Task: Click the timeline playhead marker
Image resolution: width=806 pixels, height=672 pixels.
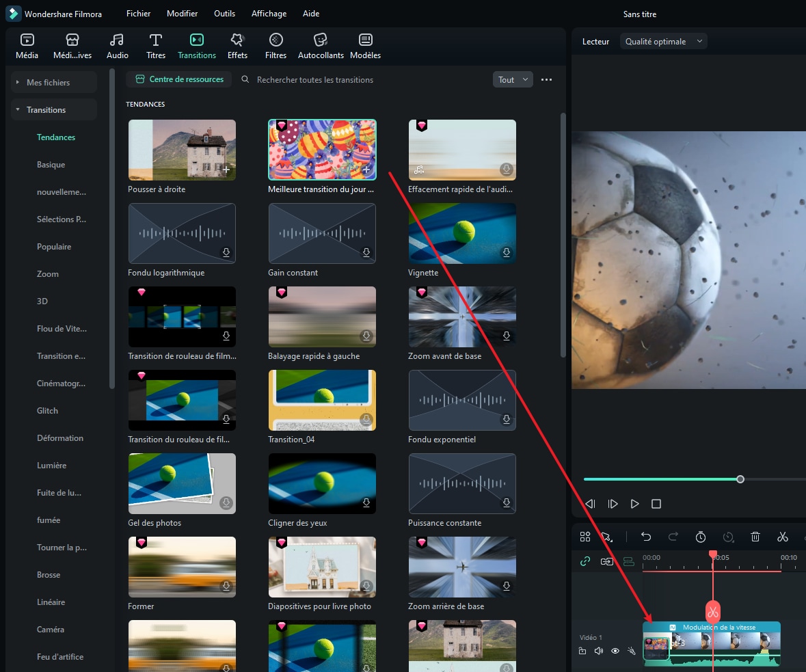Action: pos(712,554)
